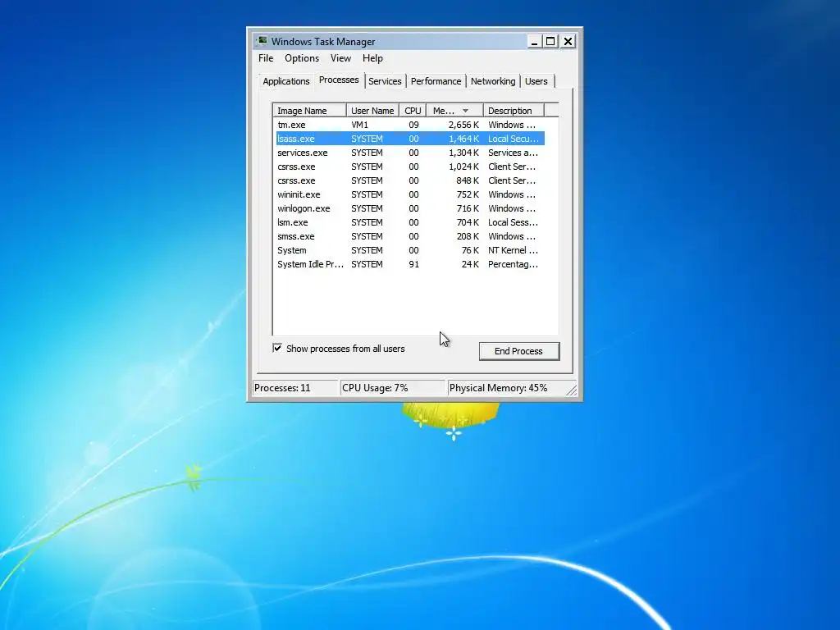
Task: Click Percentag... description cell
Action: (x=513, y=264)
